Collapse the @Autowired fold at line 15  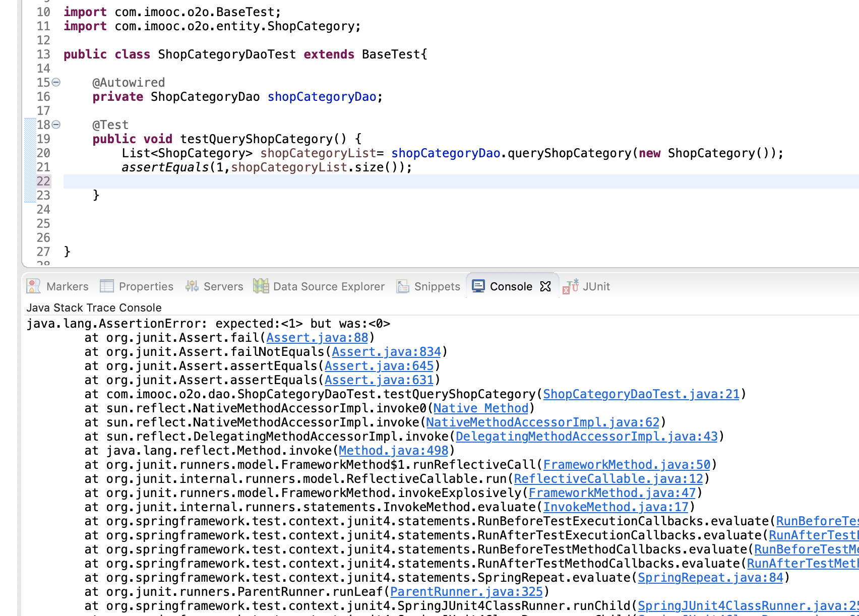click(56, 82)
